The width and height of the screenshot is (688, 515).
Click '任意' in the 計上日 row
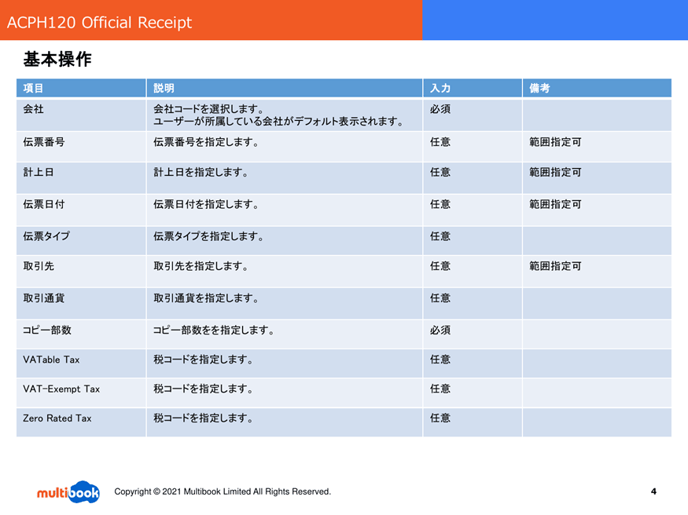pyautogui.click(x=440, y=172)
